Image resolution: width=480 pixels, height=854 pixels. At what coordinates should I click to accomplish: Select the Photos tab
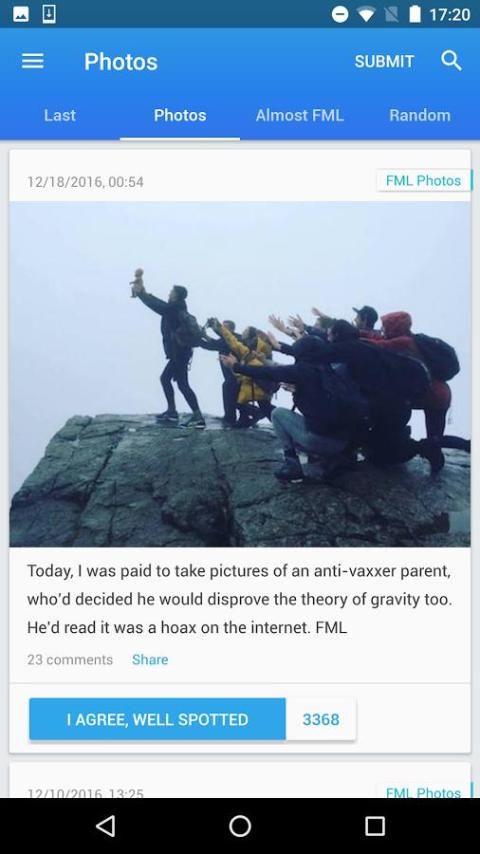click(x=180, y=115)
